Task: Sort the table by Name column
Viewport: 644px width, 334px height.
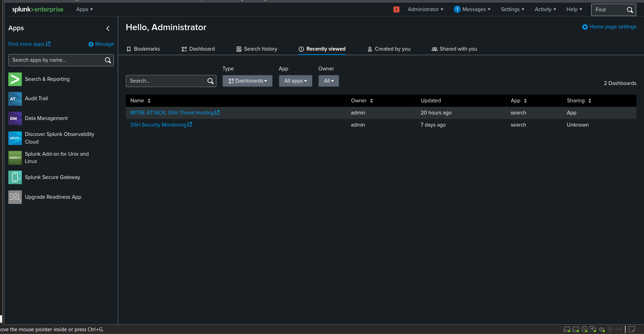Action: pos(140,101)
